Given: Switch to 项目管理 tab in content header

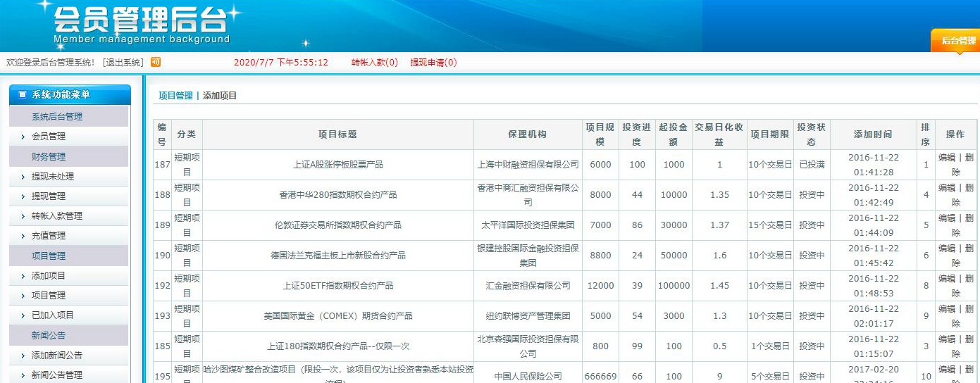Looking at the screenshot, I should pyautogui.click(x=175, y=96).
